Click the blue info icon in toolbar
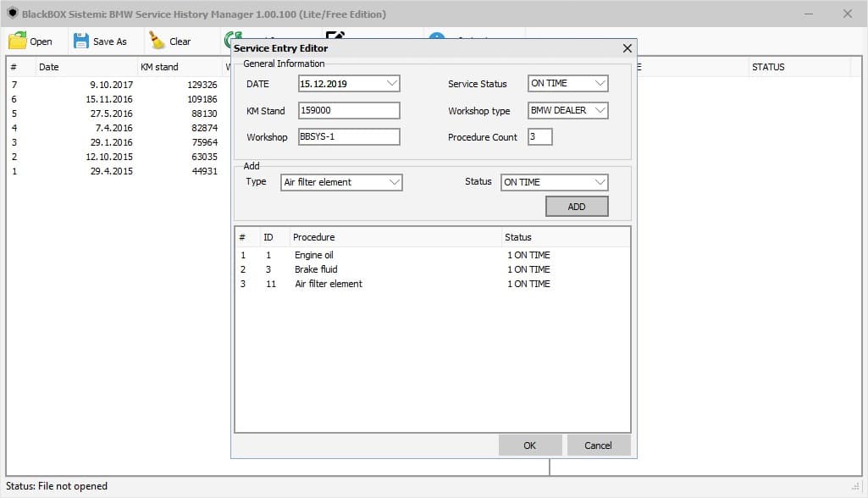The height and width of the screenshot is (498, 868). (436, 36)
